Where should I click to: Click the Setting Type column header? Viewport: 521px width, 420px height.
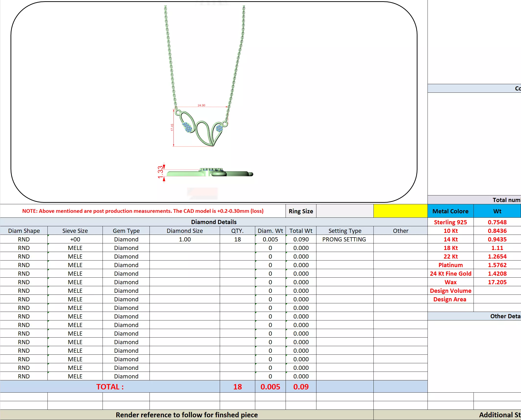[x=345, y=231]
